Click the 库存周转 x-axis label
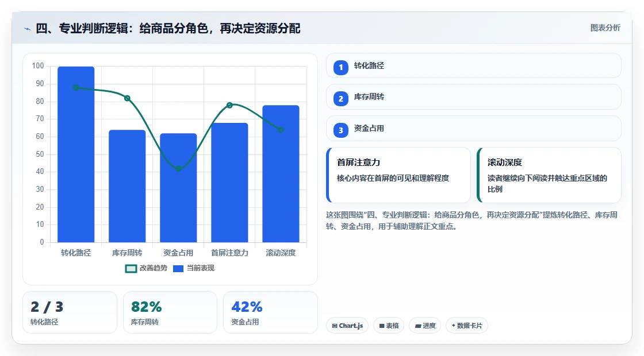 [x=127, y=253]
